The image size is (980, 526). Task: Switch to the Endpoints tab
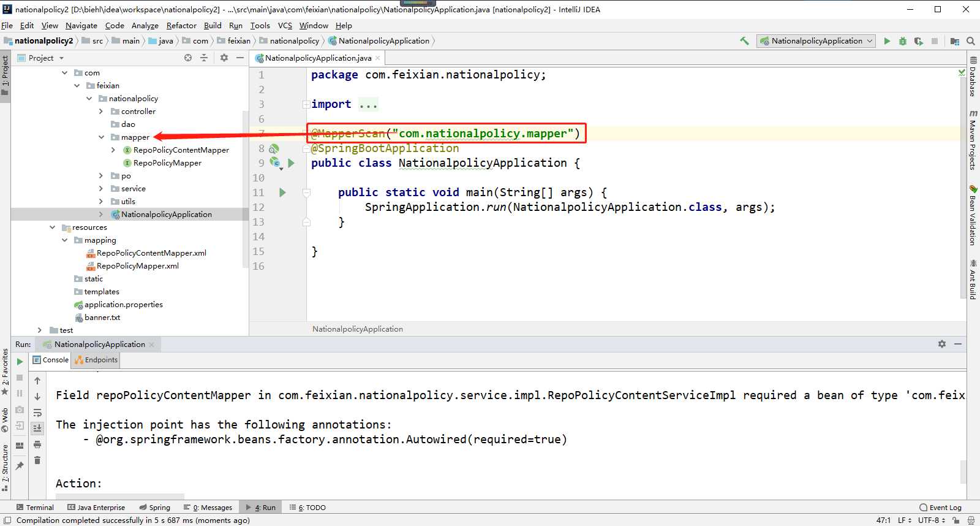pos(96,360)
